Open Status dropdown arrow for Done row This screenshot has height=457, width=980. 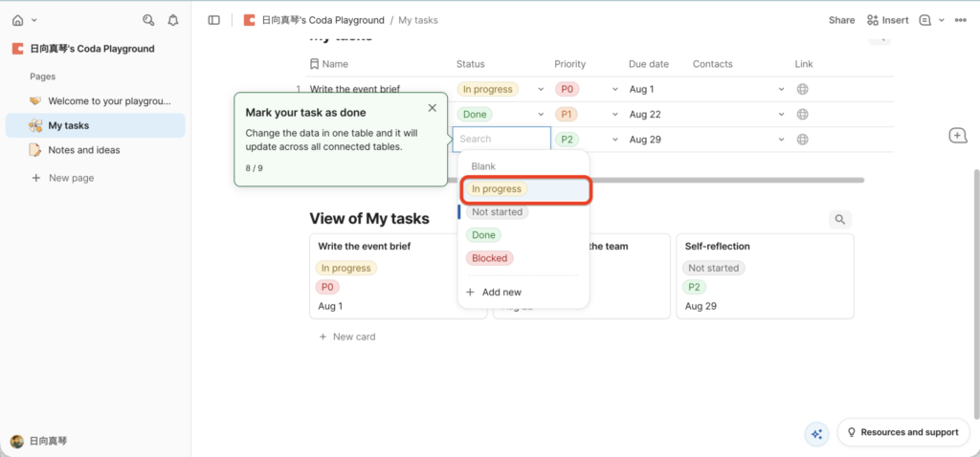click(541, 114)
